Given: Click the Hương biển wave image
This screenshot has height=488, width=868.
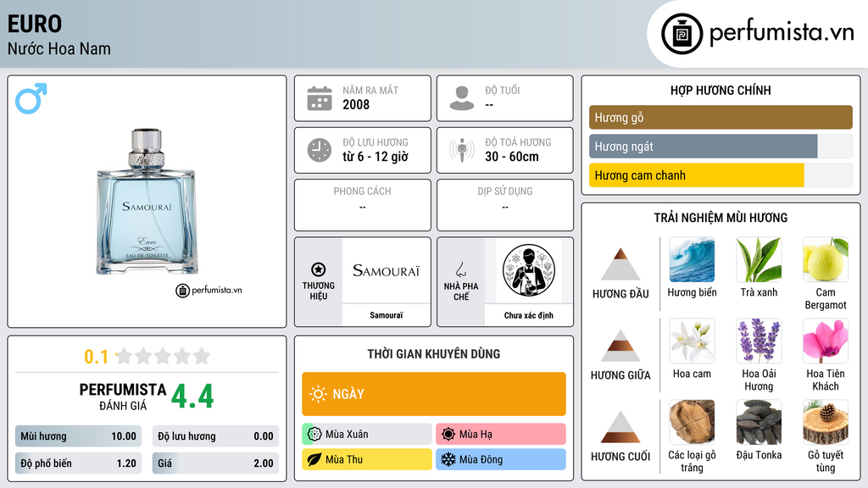Looking at the screenshot, I should (692, 260).
